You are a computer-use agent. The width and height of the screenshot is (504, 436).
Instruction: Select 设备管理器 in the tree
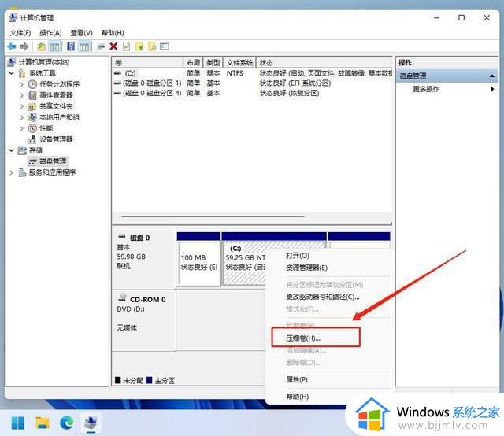click(56, 139)
